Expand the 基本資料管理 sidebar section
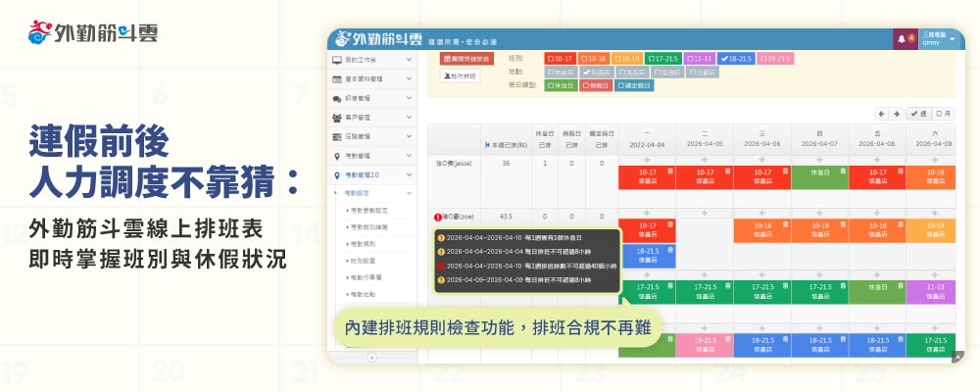Screen dimensions: 980x392 (x=372, y=79)
